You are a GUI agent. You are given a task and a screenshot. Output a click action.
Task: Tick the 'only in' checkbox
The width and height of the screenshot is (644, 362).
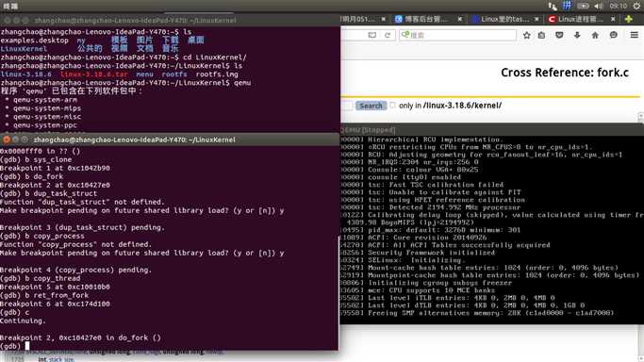[392, 106]
